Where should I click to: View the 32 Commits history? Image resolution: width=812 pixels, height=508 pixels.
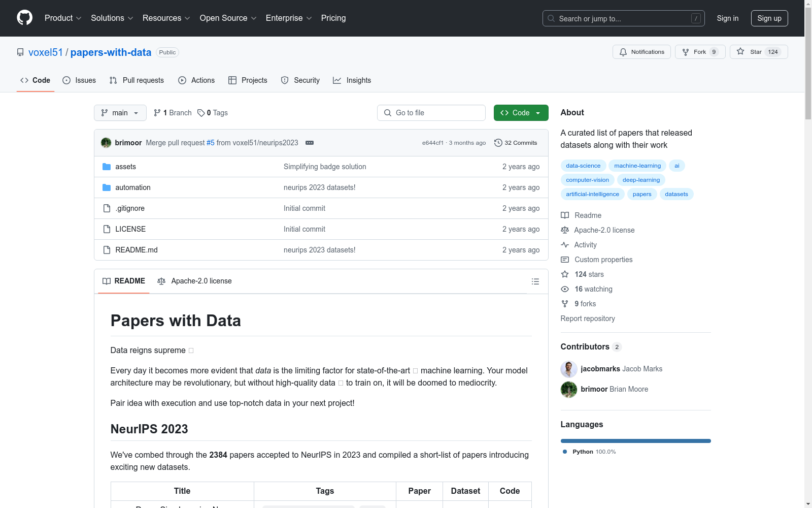[x=516, y=143]
